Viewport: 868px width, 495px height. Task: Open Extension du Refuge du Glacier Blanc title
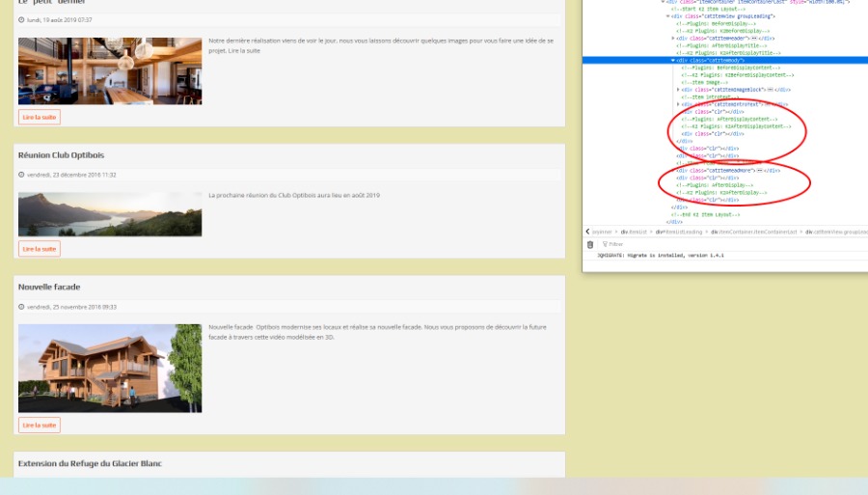tap(90, 463)
